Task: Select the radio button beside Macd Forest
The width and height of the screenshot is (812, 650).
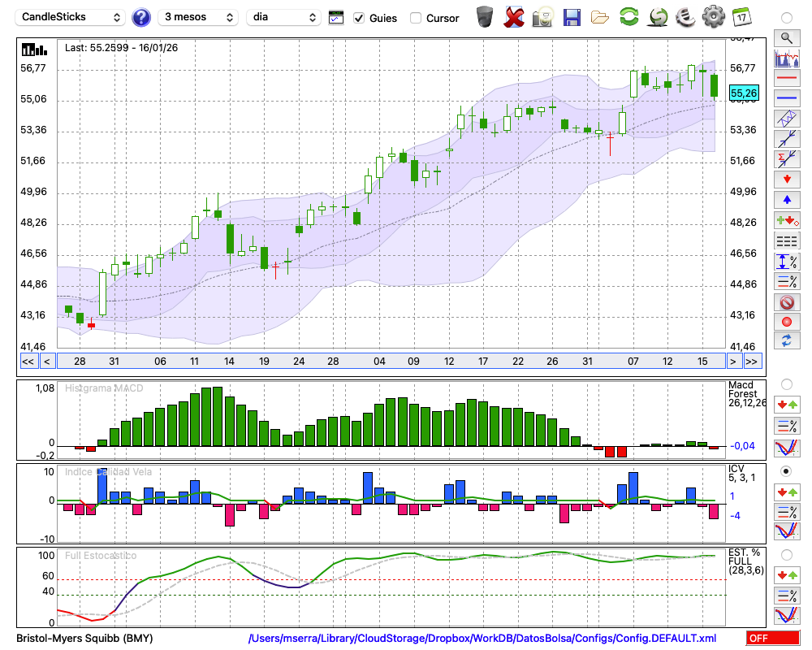Action: (x=786, y=383)
